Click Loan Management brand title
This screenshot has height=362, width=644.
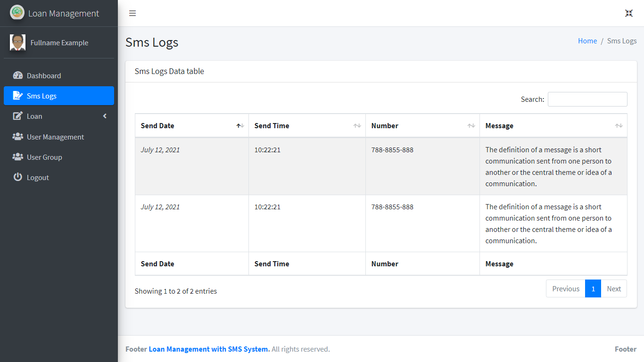[x=64, y=13]
